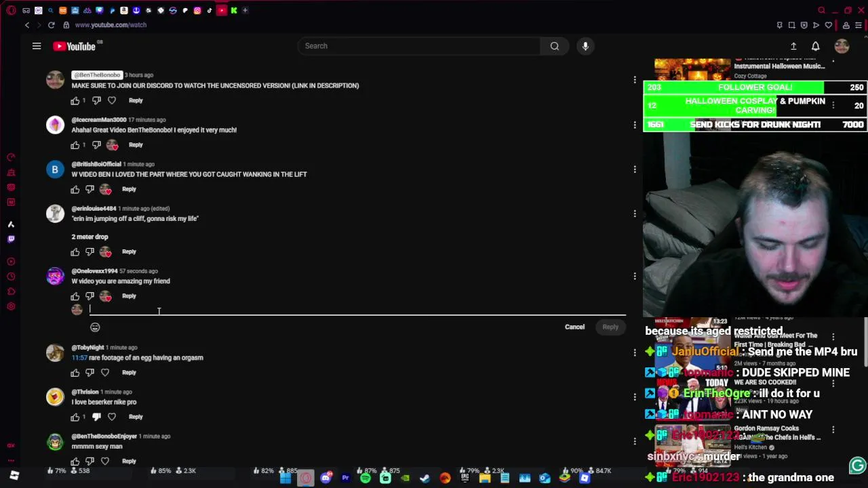Like the TobyNight comment

coord(75,372)
